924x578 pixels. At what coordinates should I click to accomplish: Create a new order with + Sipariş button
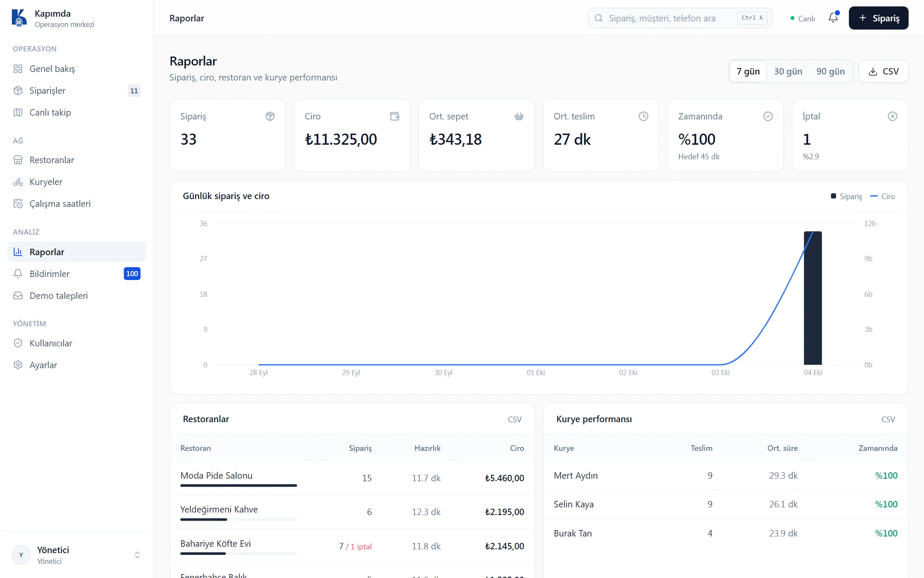pos(879,18)
